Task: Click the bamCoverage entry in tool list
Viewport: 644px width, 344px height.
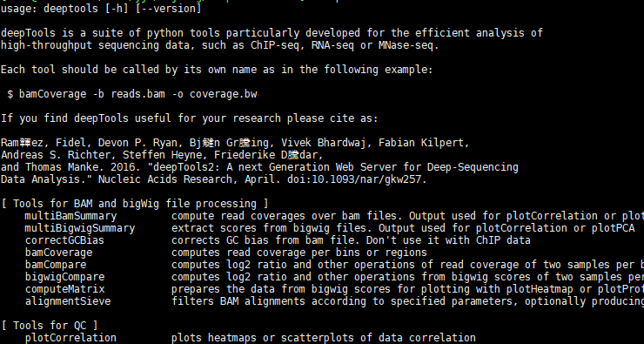Action: coord(58,253)
